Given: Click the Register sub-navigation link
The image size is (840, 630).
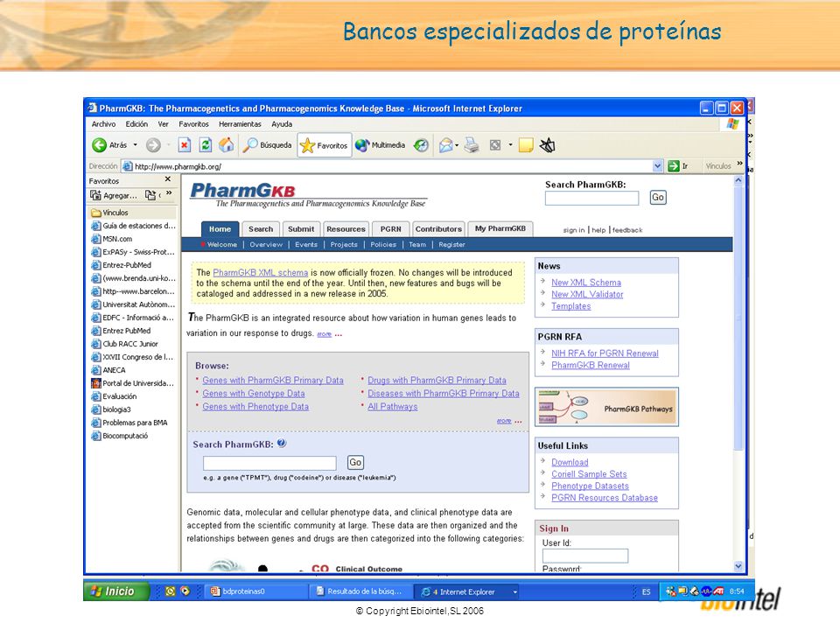Looking at the screenshot, I should [452, 245].
